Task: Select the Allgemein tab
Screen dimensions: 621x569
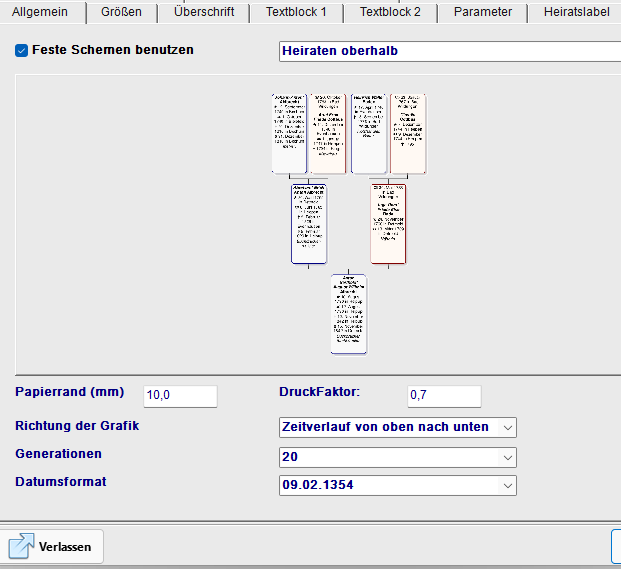Action: 40,12
